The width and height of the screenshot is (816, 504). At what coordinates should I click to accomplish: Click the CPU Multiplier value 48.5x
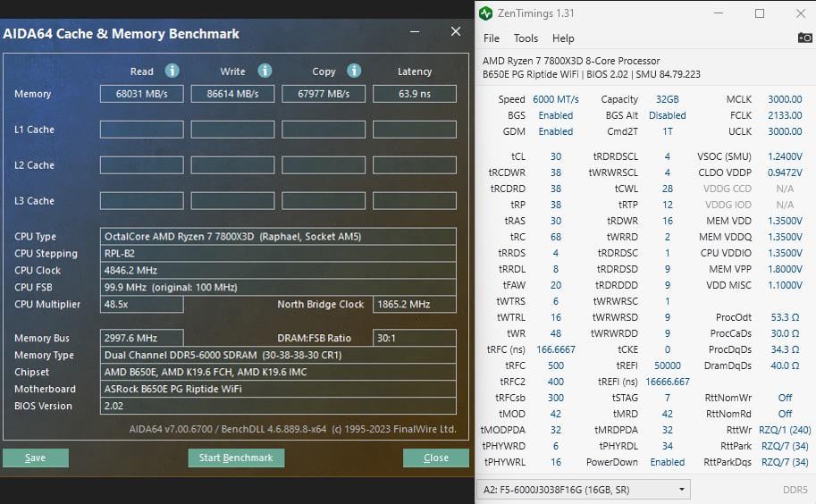pyautogui.click(x=141, y=304)
